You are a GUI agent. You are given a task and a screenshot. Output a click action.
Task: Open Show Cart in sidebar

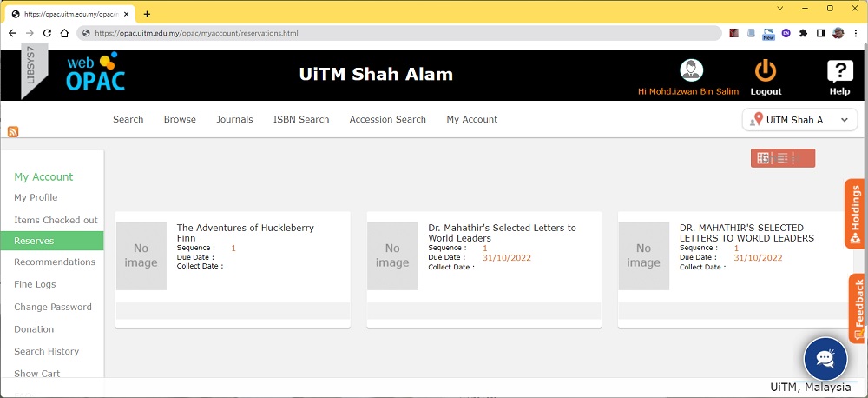[x=37, y=374]
